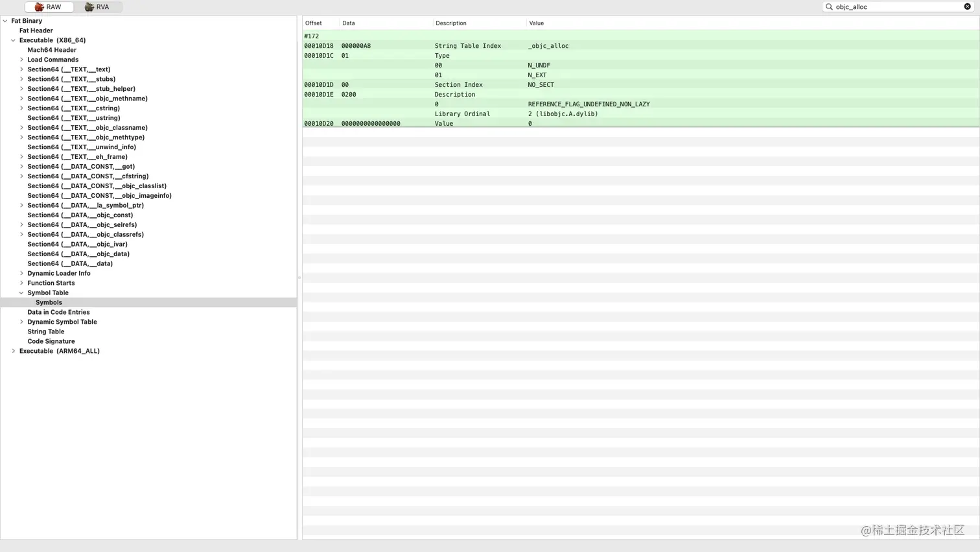Select data cell 000000A8
The image size is (980, 552).
pyautogui.click(x=356, y=46)
